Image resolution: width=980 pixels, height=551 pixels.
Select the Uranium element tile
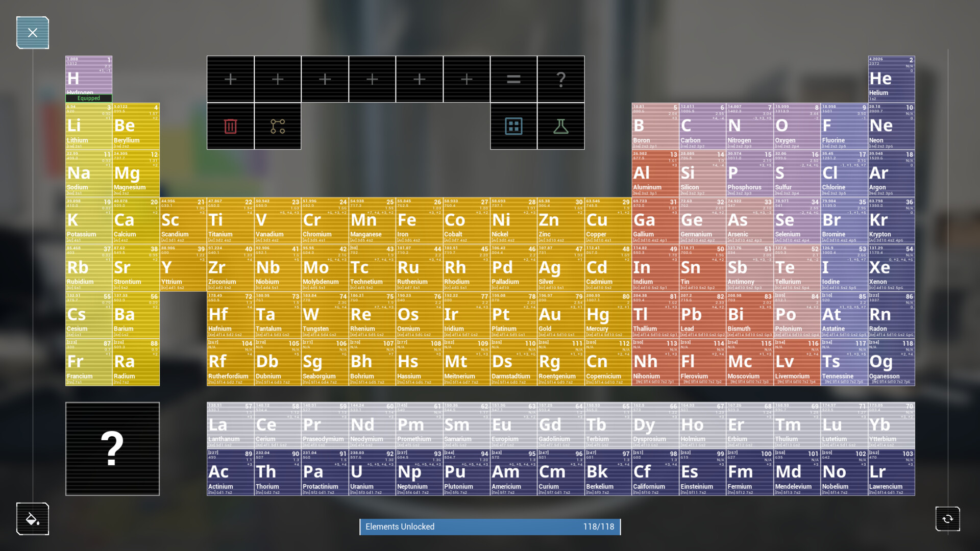372,472
